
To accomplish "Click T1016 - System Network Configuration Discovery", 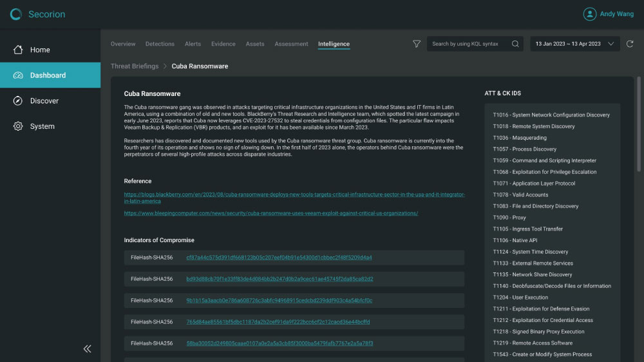I will pos(551,115).
